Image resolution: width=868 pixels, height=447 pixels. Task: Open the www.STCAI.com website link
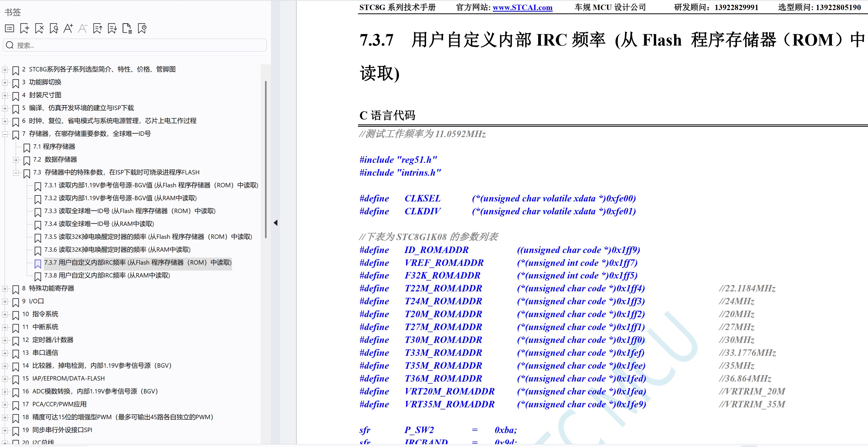[x=522, y=7]
